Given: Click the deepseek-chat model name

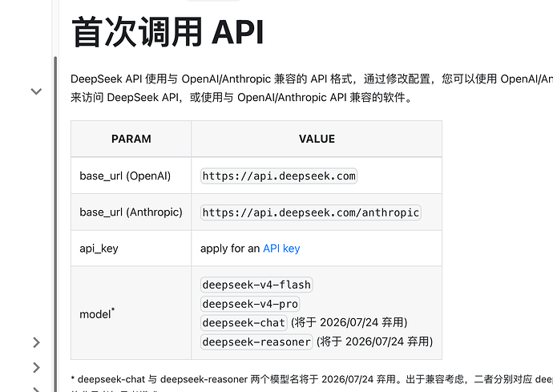Looking at the screenshot, I should coord(244,322).
